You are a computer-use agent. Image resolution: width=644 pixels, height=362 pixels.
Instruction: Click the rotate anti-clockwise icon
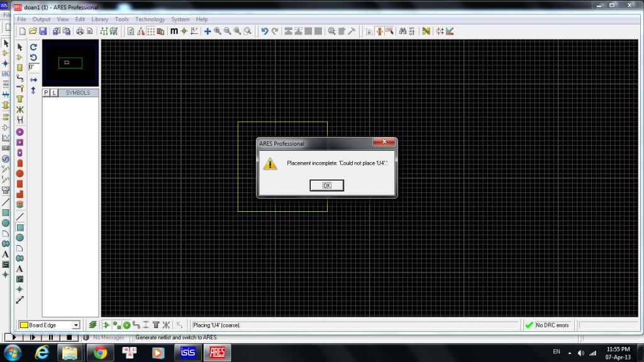[x=34, y=57]
